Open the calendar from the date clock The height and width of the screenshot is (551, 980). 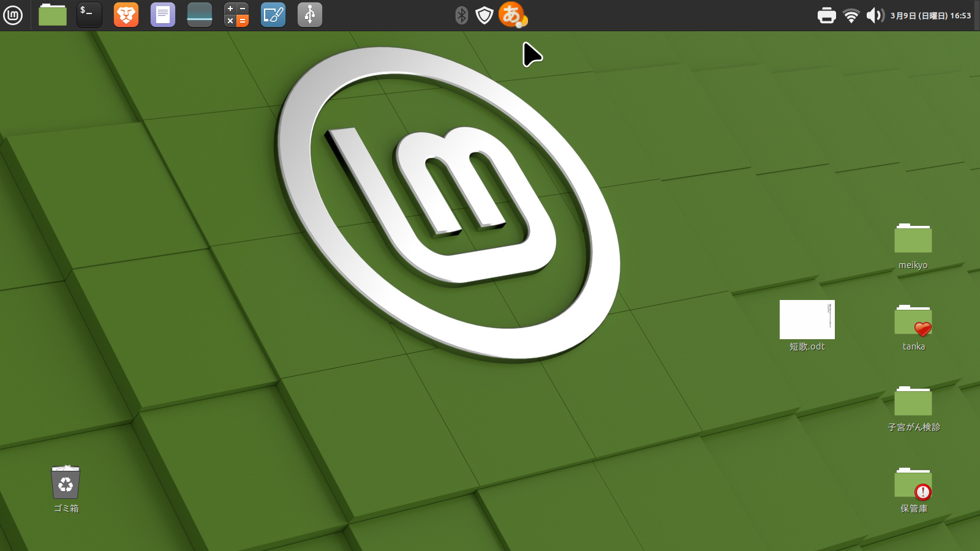pos(930,15)
